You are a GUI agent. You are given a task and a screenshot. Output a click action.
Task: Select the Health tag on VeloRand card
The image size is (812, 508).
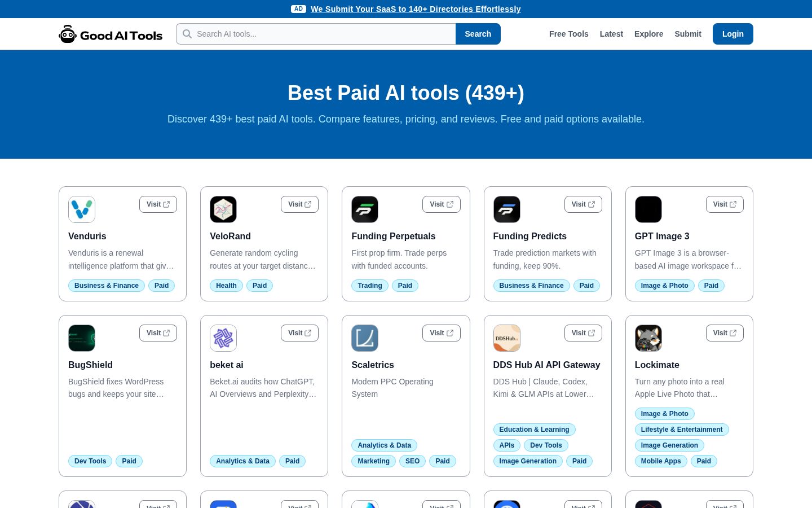[226, 286]
